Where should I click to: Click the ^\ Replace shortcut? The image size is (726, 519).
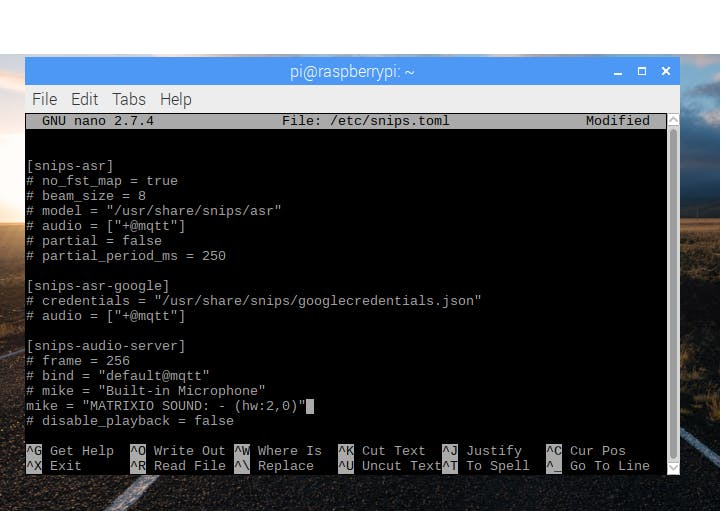pyautogui.click(x=274, y=466)
